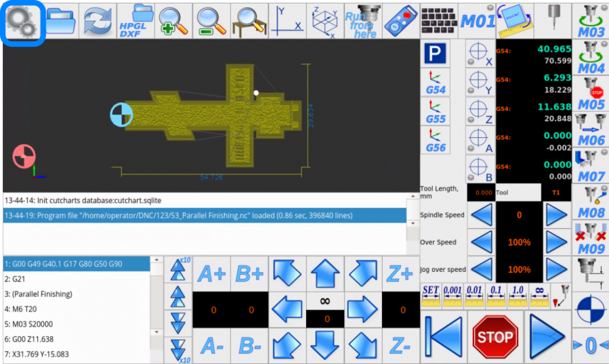Click the Run from here icon

[363, 21]
